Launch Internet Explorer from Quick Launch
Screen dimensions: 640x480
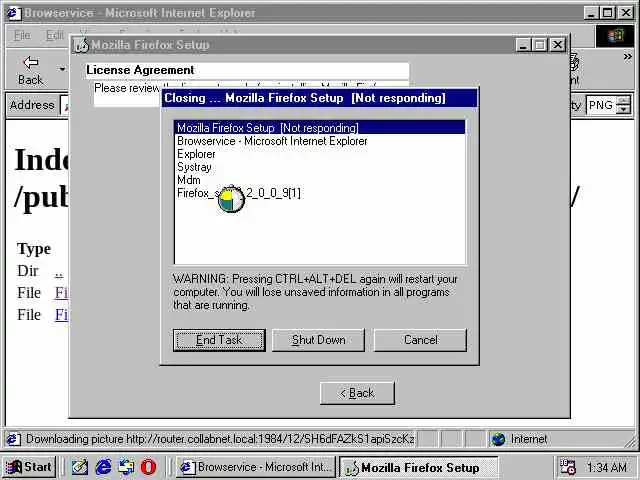tap(103, 467)
